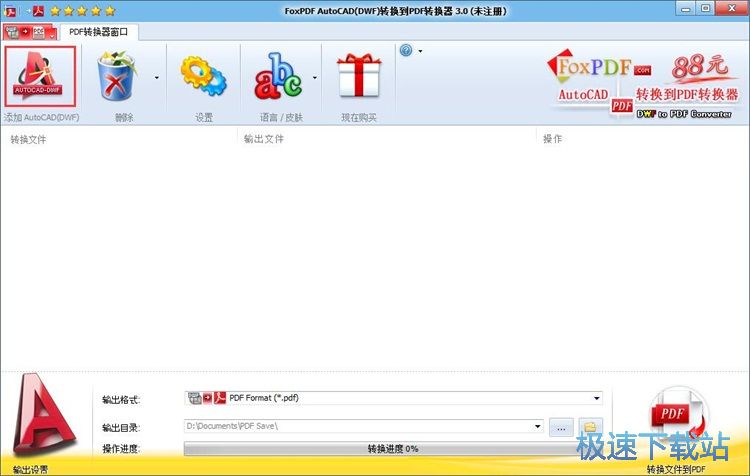Maximize the FoxPDF window
This screenshot has height=476, width=750.
[x=706, y=9]
